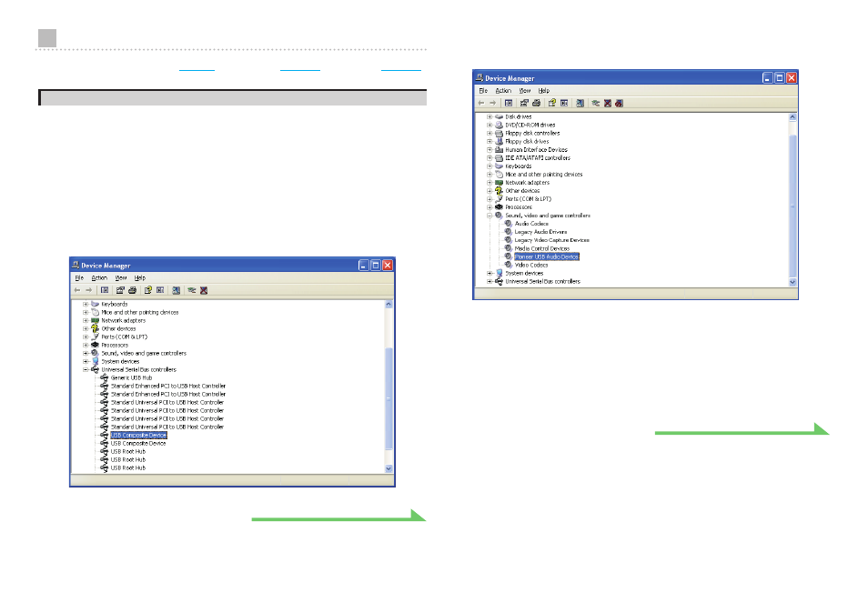Open View menu in window listing USB Root Hubs
The width and height of the screenshot is (868, 613).
point(121,277)
